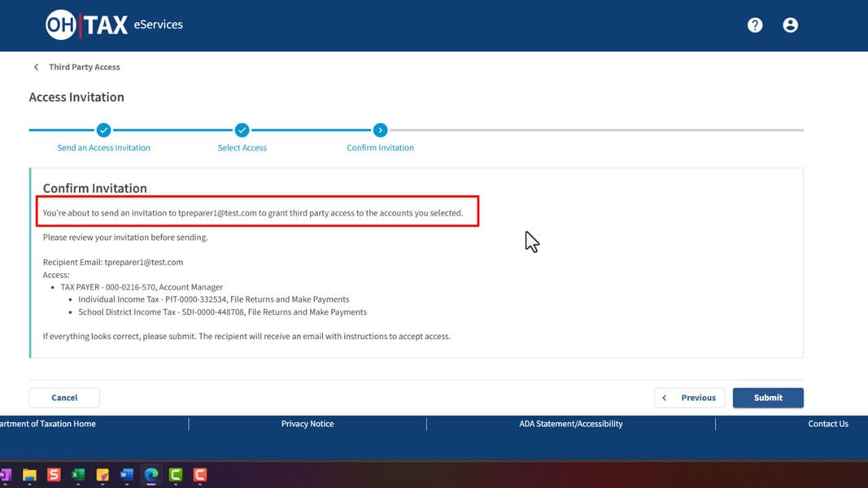The width and height of the screenshot is (868, 488).
Task: Click the Confirm Invitation step arrow circle
Action: 380,130
